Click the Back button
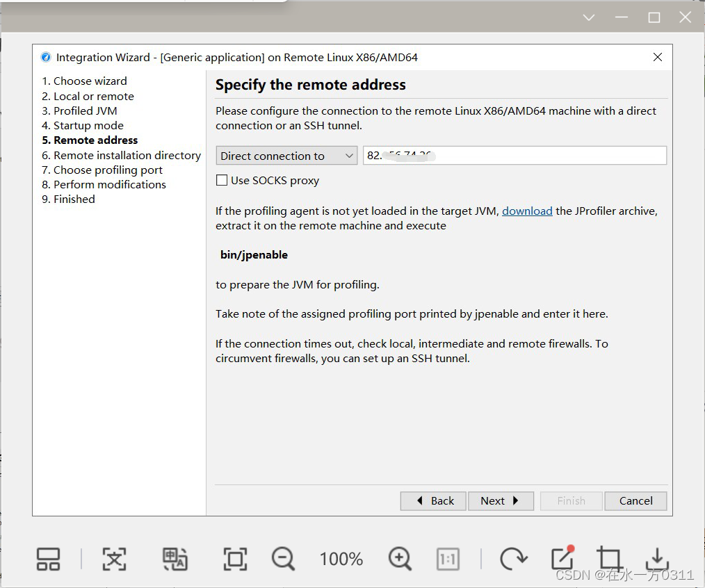Screen dimensions: 705x588 433,501
